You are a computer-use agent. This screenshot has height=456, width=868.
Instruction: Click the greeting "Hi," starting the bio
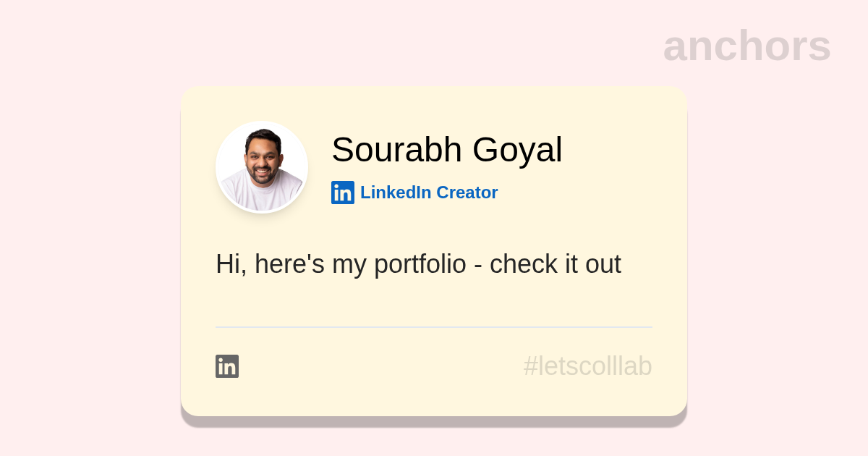[x=231, y=264]
